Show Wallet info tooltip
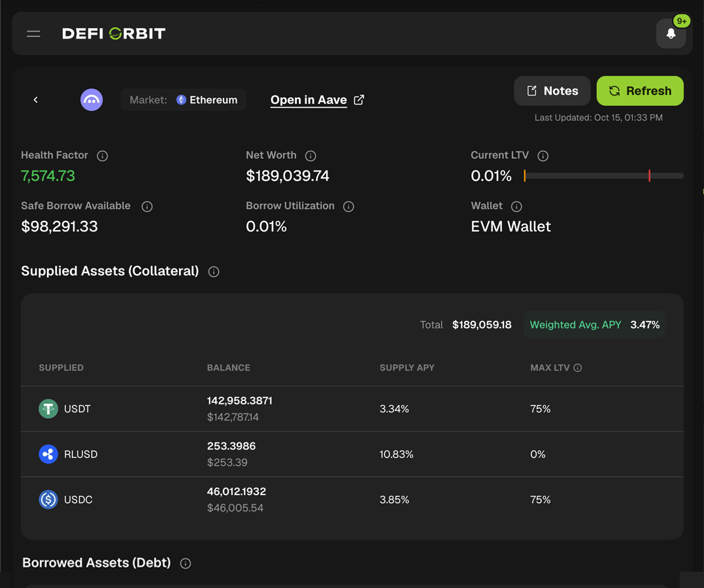 tap(516, 206)
